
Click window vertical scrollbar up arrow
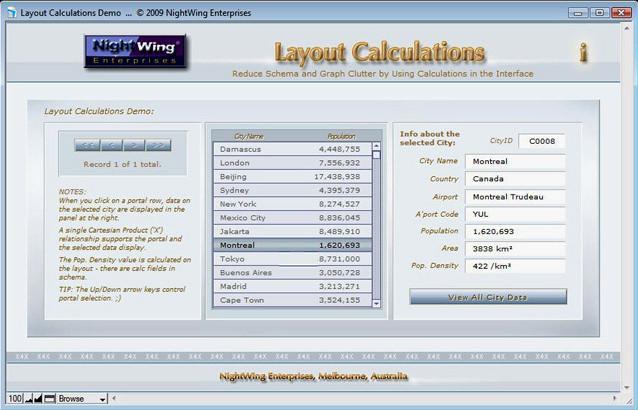627,28
